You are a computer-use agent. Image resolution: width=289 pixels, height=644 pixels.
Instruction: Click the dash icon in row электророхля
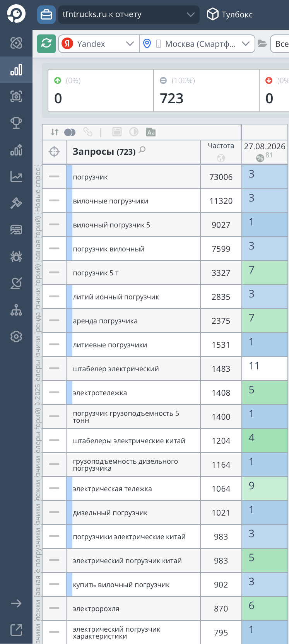(54, 608)
